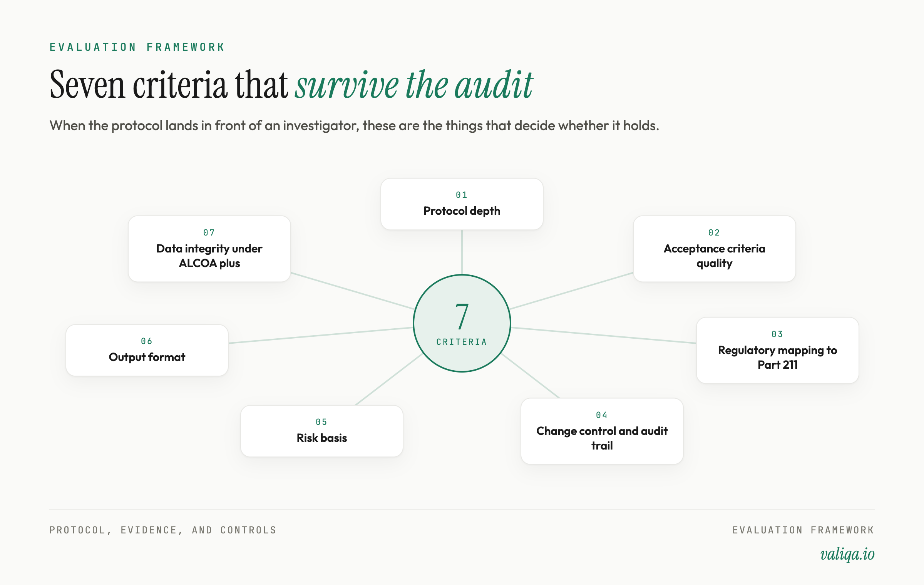Click the Protocol, Evidence, and Controls footer

click(x=163, y=530)
